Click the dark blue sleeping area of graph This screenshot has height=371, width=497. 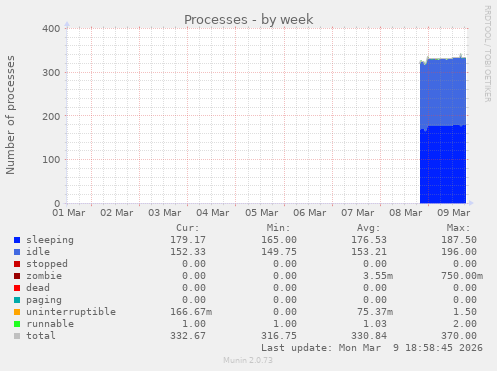443,165
